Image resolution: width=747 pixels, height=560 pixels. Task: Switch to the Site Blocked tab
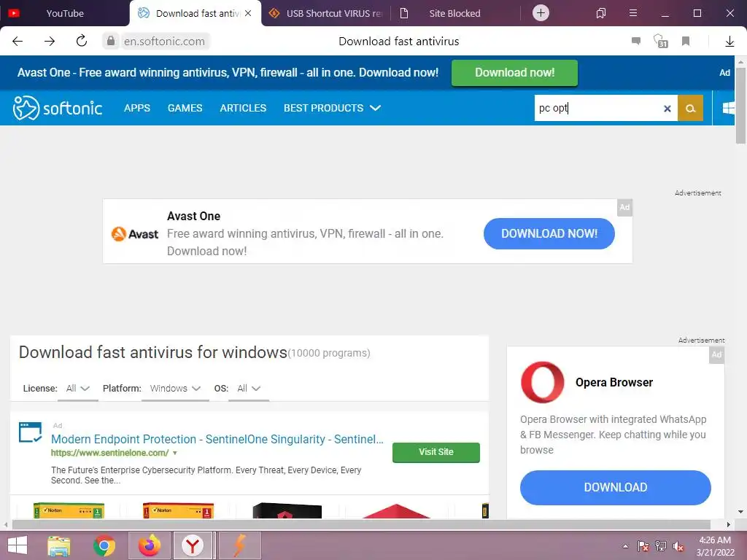click(454, 13)
